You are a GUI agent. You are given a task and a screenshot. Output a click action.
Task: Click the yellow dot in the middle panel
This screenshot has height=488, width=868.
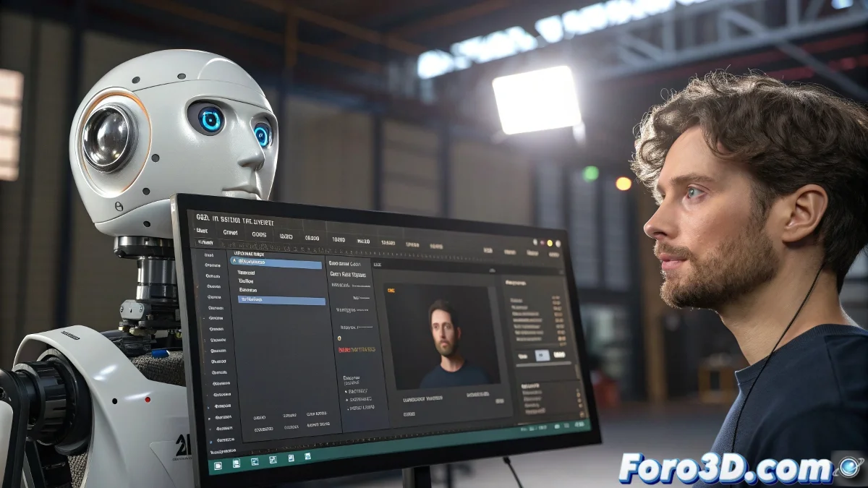(339, 338)
